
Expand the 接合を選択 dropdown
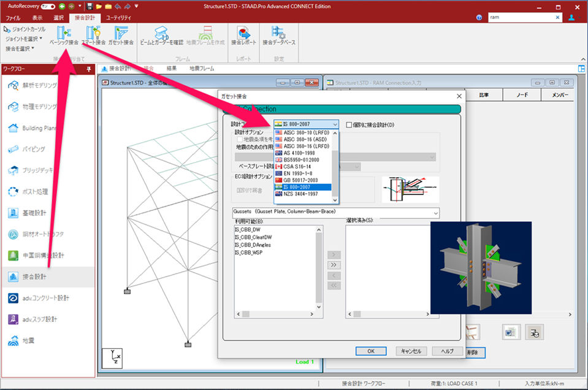click(20, 48)
